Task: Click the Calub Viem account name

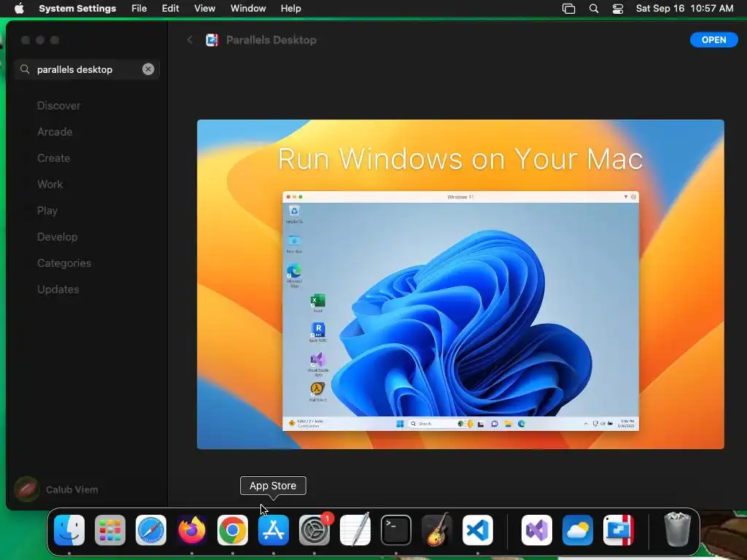Action: (72, 489)
